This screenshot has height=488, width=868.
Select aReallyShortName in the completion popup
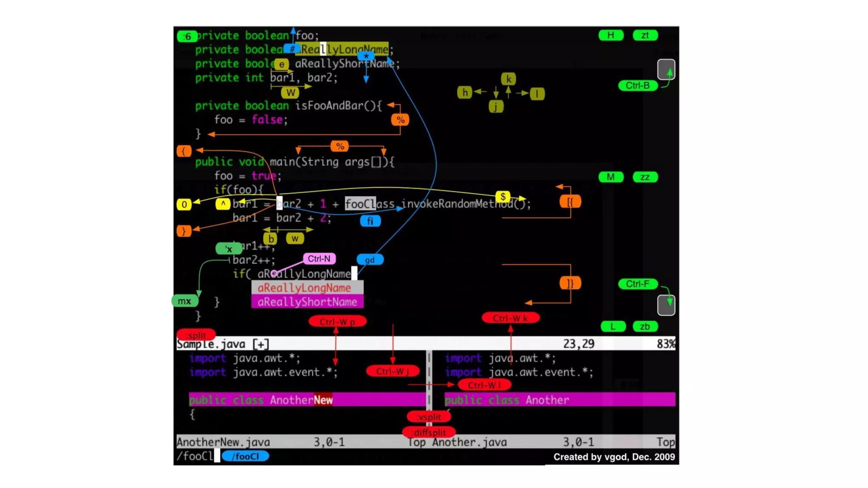tap(307, 302)
